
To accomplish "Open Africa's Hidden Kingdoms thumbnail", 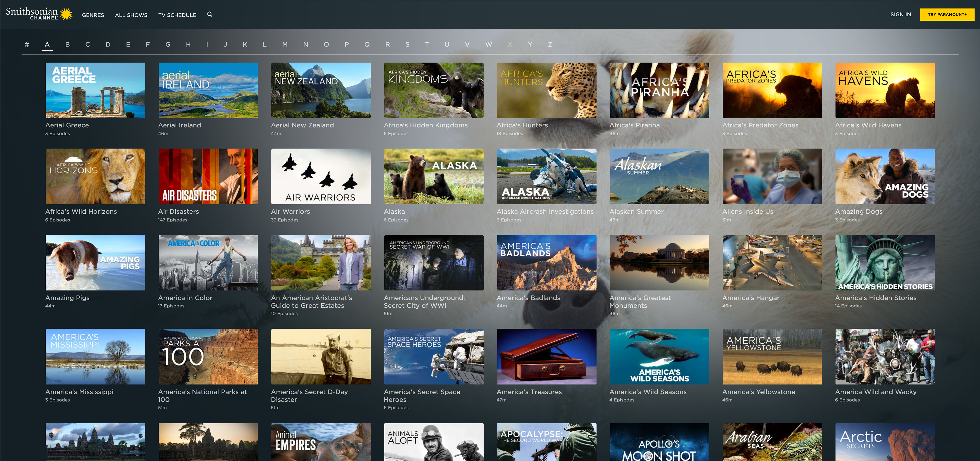I will pyautogui.click(x=434, y=90).
